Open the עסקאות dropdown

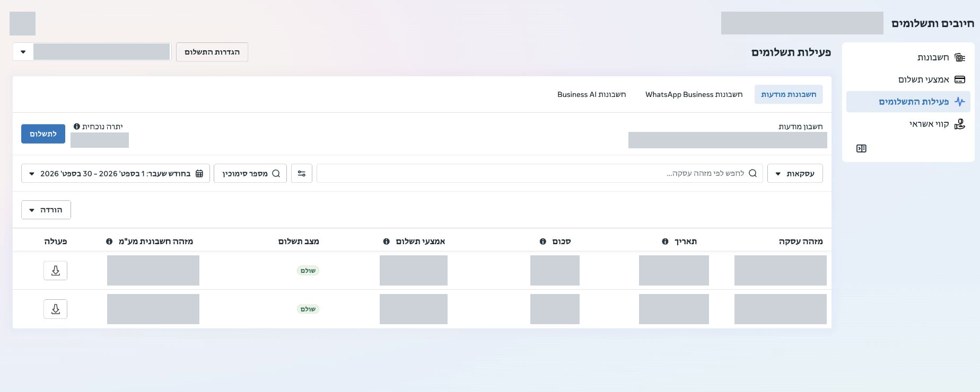point(795,173)
